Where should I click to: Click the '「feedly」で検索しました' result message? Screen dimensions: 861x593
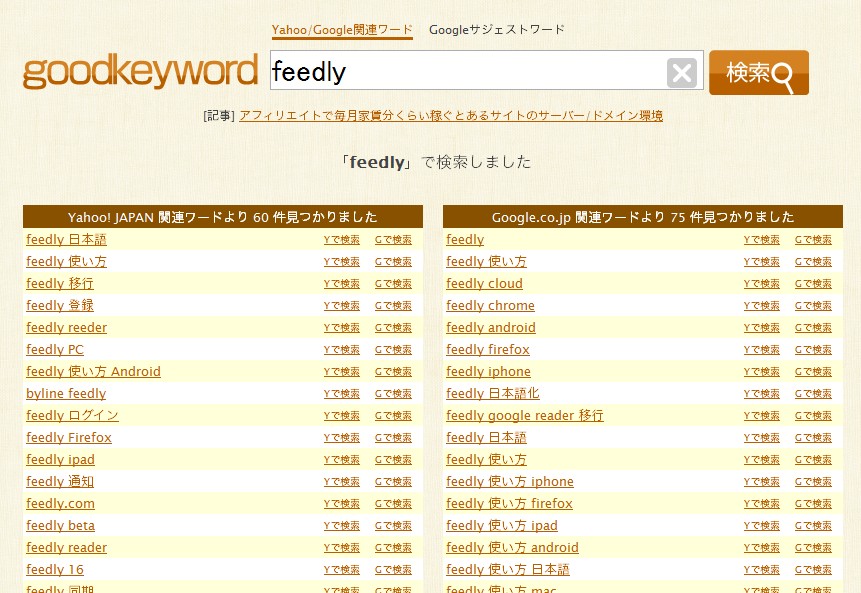[435, 162]
